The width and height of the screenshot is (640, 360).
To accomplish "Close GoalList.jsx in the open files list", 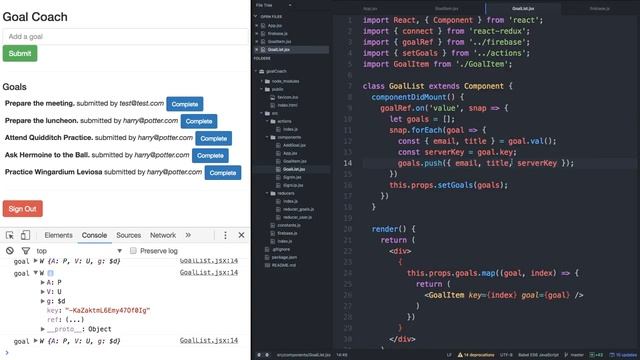I will pos(257,49).
